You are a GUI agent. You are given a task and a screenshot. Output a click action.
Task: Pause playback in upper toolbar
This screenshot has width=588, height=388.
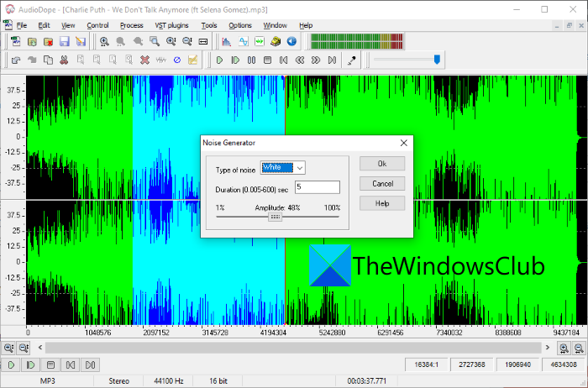click(x=251, y=60)
